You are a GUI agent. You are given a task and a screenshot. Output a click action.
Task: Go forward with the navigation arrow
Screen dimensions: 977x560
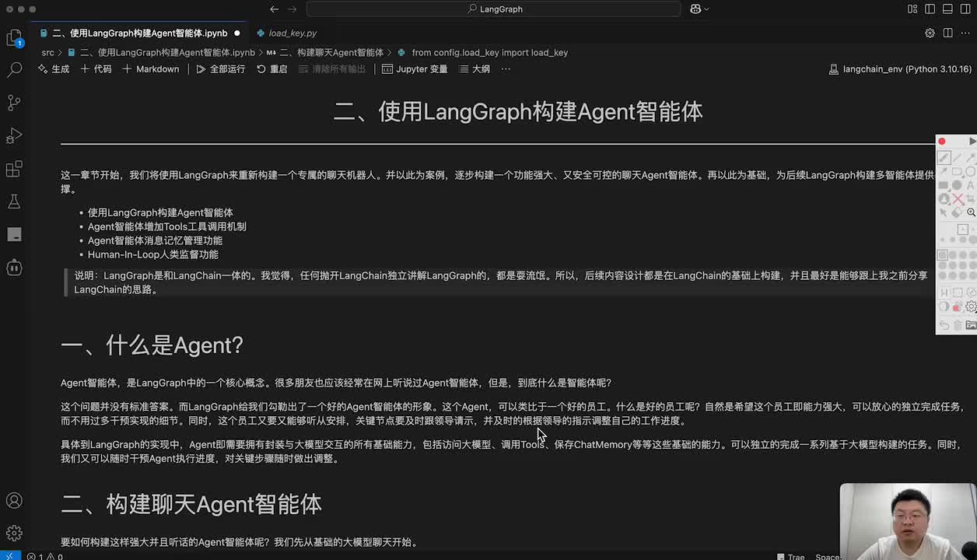292,9
